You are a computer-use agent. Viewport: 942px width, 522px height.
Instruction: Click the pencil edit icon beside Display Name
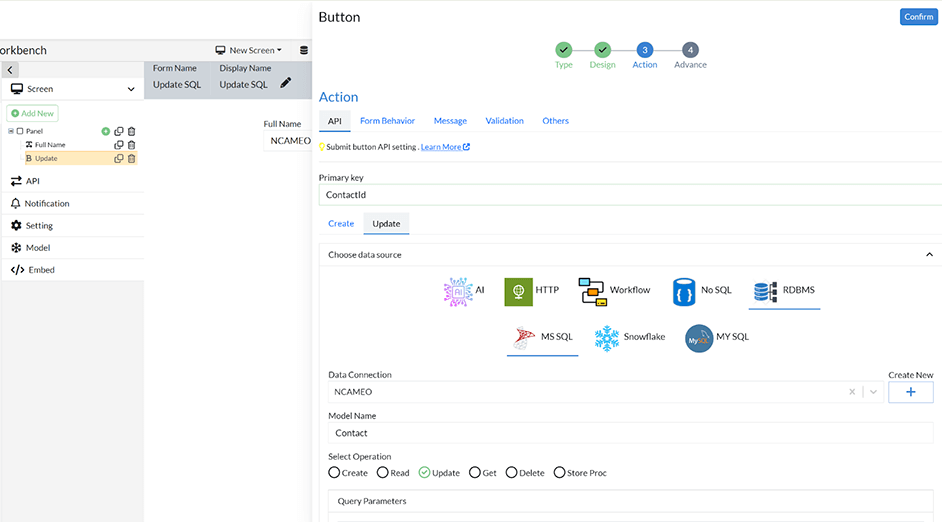pyautogui.click(x=286, y=83)
